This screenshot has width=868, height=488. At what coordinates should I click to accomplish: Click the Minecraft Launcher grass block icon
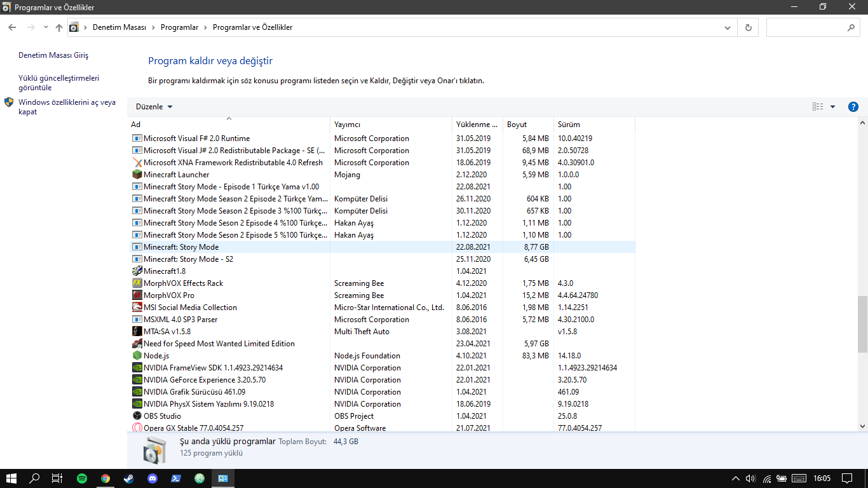(137, 175)
